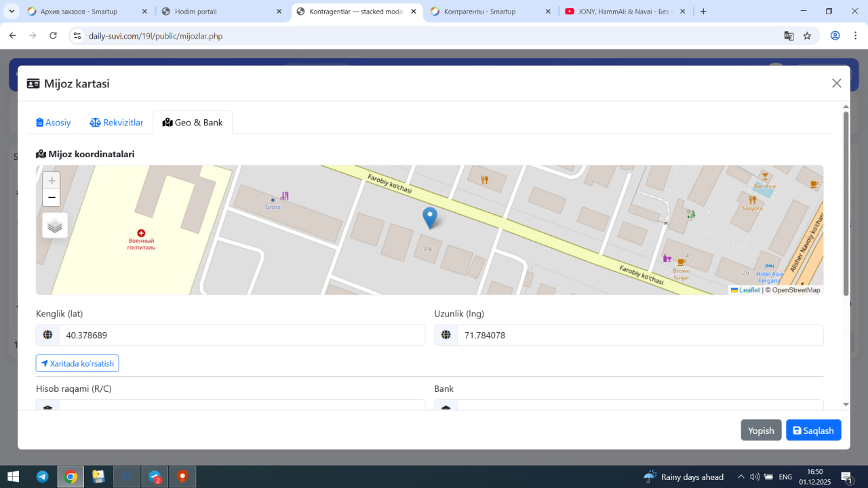Zoom in on the map
Image resolution: width=868 pixels, height=488 pixels.
tap(52, 181)
